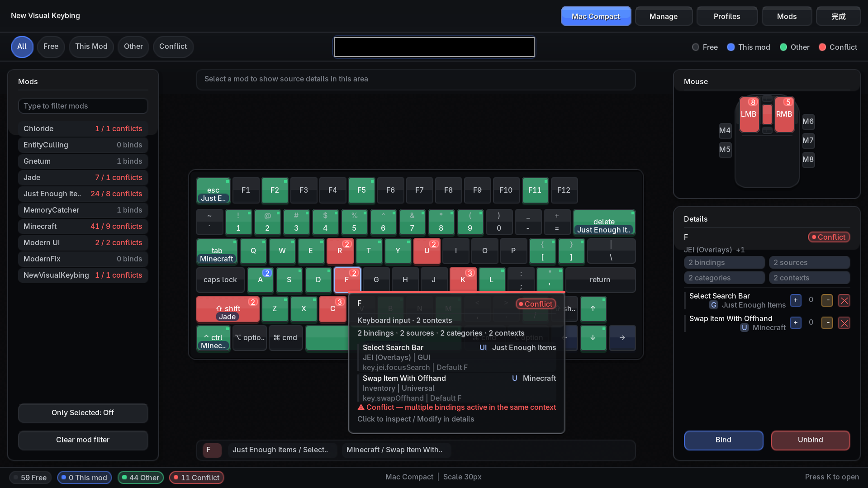Select the esc key bound to Just E..
This screenshot has height=488, width=868.
coord(213,190)
